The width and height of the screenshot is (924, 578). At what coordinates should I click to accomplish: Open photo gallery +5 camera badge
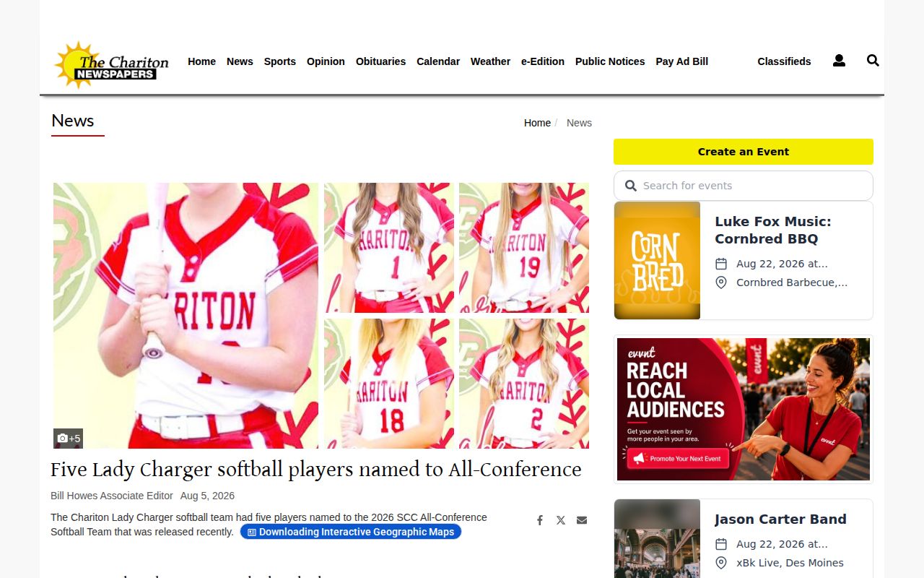click(69, 439)
